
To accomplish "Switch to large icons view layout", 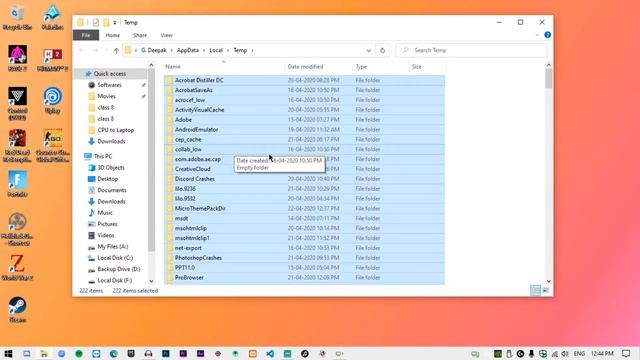I will [546, 290].
